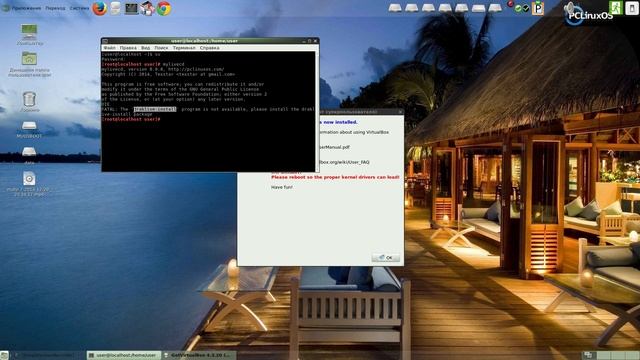The width and height of the screenshot is (640, 360).
Task: Click the UserManual.pdf text in dialog
Action: [334, 147]
